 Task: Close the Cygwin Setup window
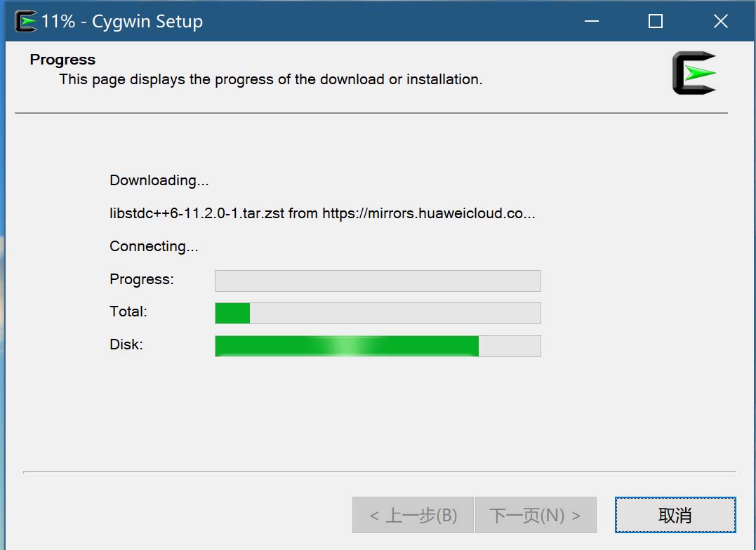[720, 21]
